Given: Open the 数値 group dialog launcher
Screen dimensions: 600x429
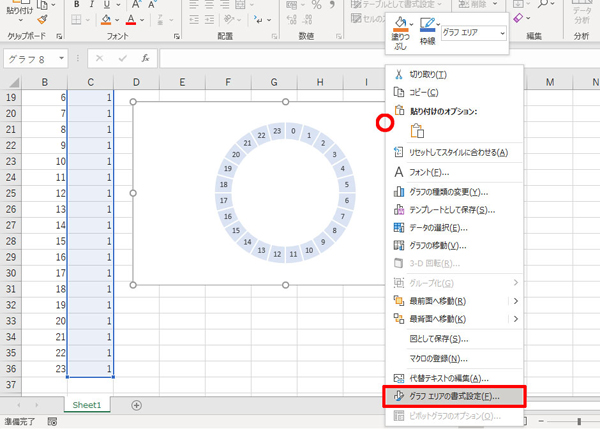Looking at the screenshot, I should point(339,36).
